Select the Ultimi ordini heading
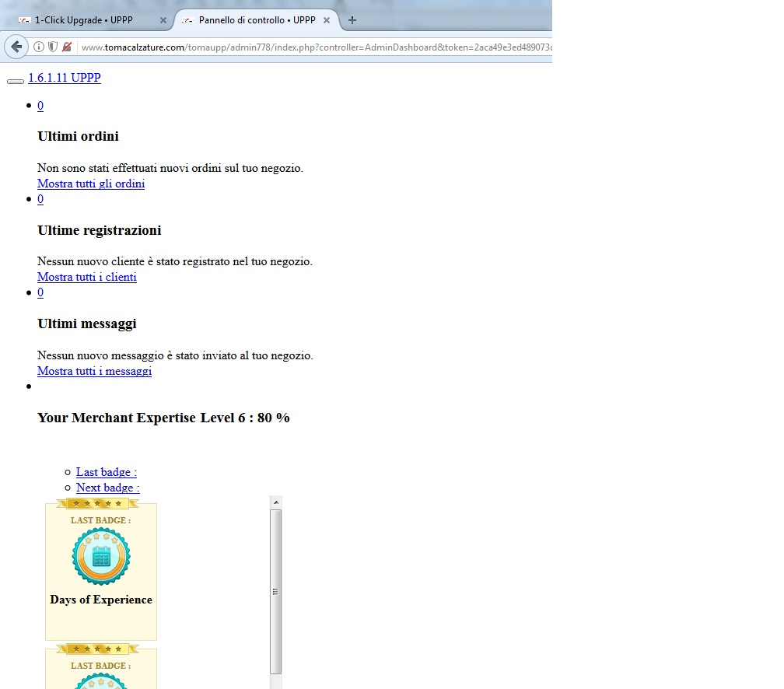The image size is (784, 689). [x=78, y=137]
